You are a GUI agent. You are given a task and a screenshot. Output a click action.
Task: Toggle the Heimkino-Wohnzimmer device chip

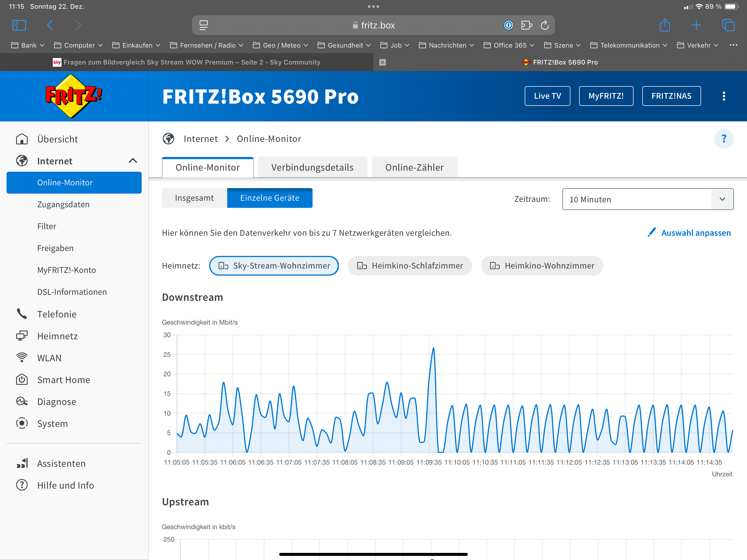[x=542, y=266]
